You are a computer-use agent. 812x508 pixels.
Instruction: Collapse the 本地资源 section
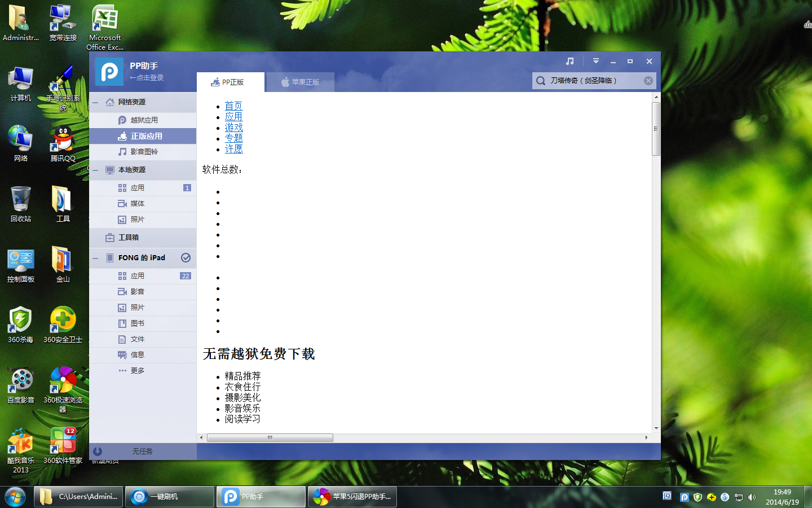(96, 170)
